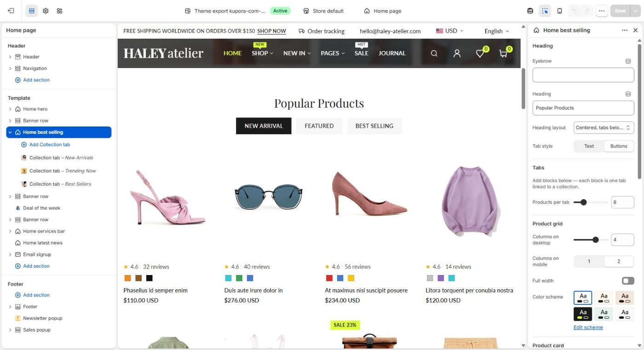This screenshot has height=350, width=644.
Task: Select the dark color scheme swatch
Action: tap(583, 314)
